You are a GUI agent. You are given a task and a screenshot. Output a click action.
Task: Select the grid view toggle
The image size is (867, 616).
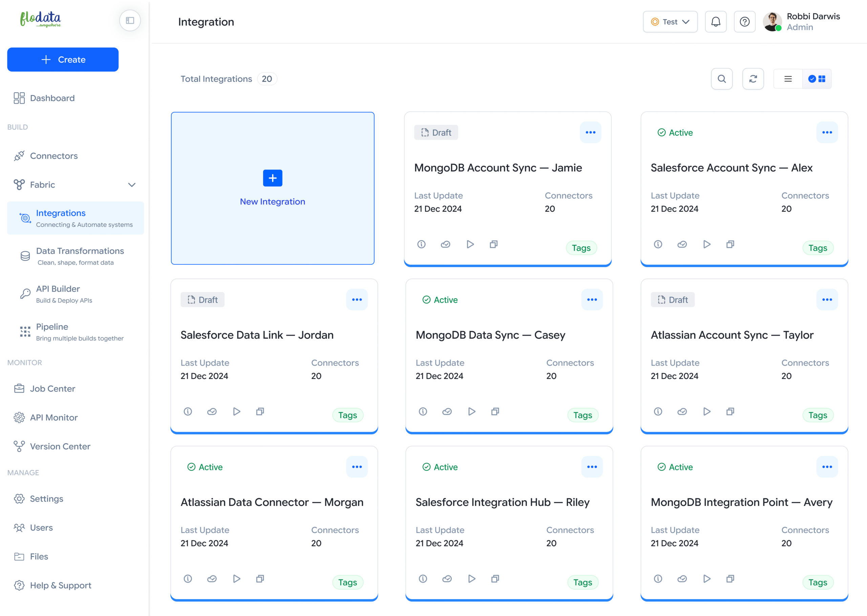point(817,79)
